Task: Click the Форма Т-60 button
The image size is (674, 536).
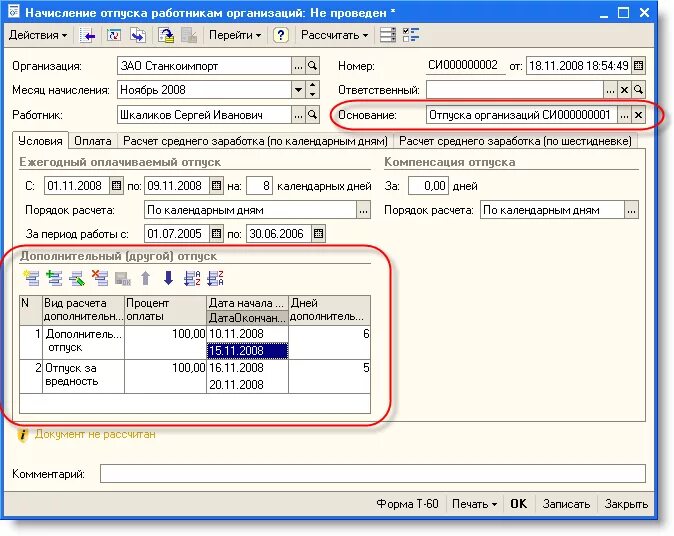Action: coord(407,504)
